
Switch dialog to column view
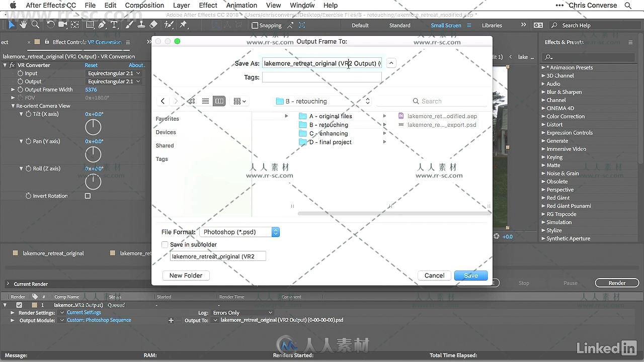(x=219, y=101)
